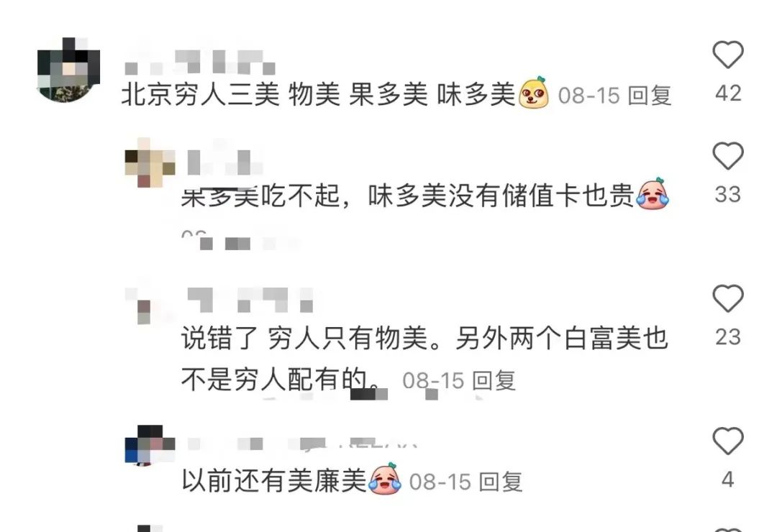The height and width of the screenshot is (532, 777).
Task: Tap smiling emoji after 味多美
Action: [x=534, y=93]
